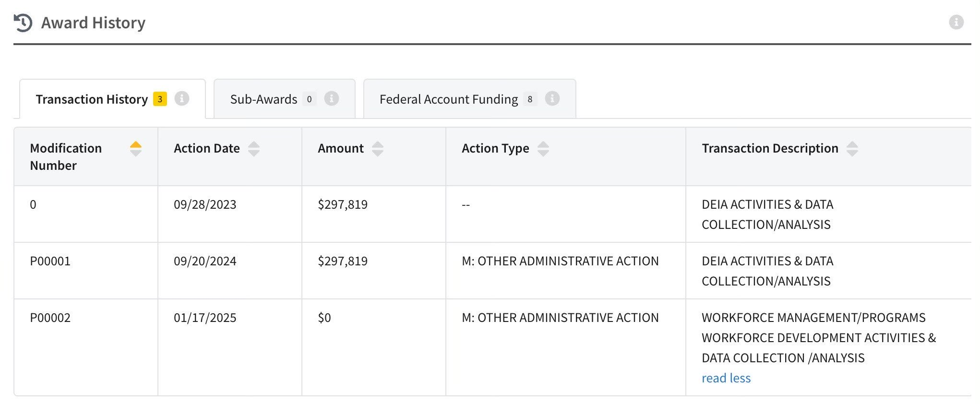Screen dimensions: 980x404
Task: Click Modification Number header text
Action: point(66,157)
